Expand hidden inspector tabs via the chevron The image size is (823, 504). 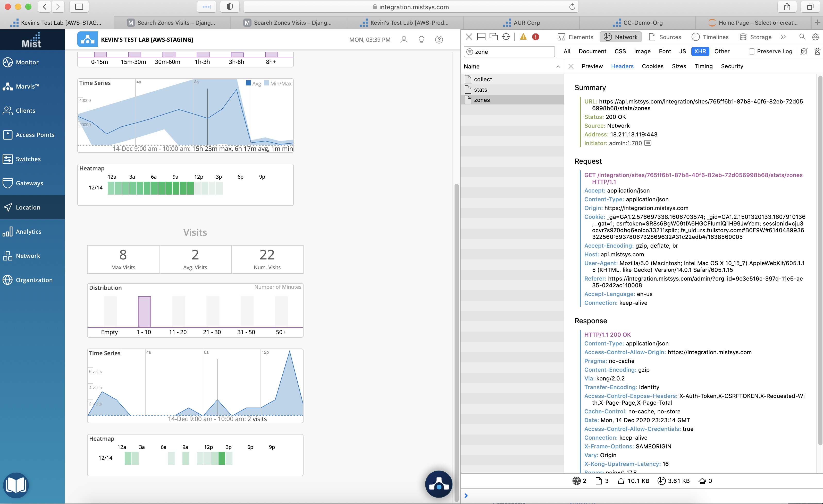(x=783, y=37)
